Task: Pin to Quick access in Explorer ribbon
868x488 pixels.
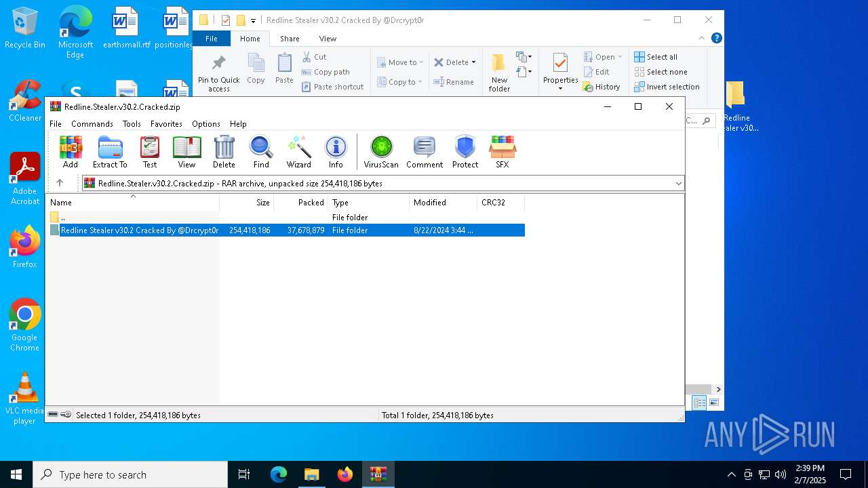Action: 218,73
